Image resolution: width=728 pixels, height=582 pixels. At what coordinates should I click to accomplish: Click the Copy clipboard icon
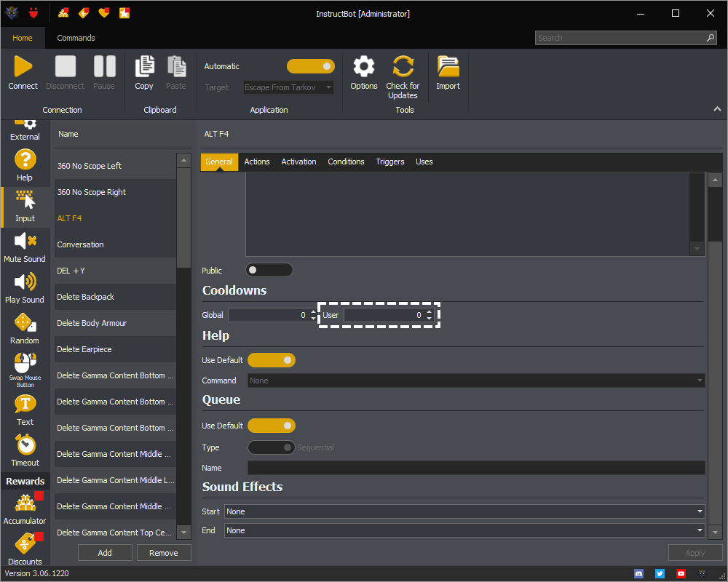(144, 66)
